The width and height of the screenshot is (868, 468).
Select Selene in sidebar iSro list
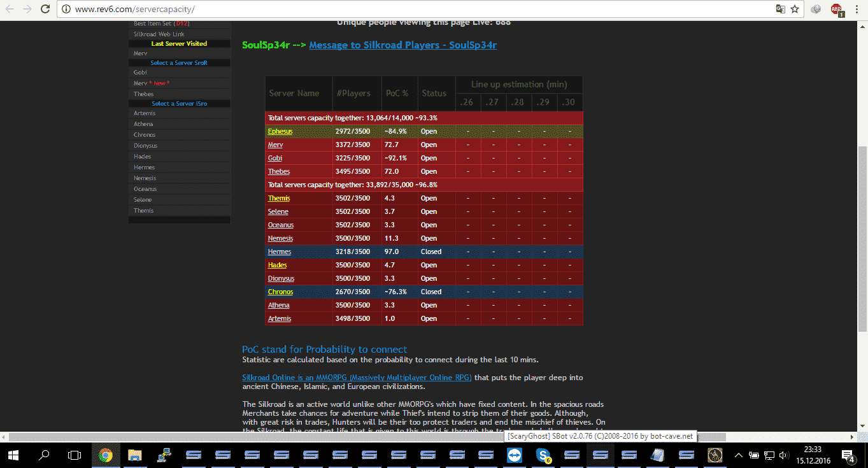(179, 200)
